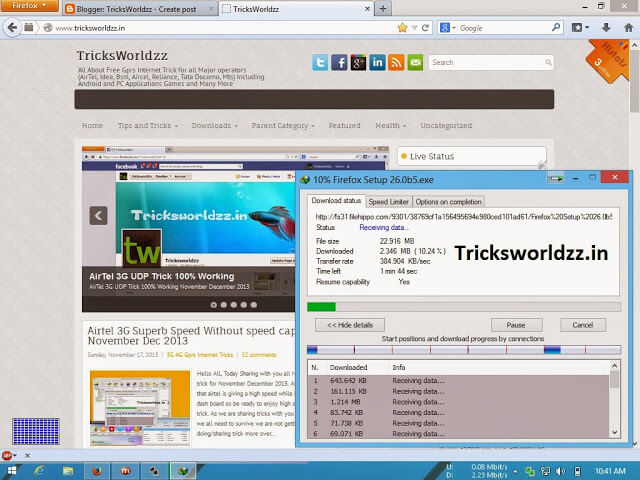Click the search magnifier icon in toolbar
The height and width of the screenshot is (480, 640).
pos(556,27)
